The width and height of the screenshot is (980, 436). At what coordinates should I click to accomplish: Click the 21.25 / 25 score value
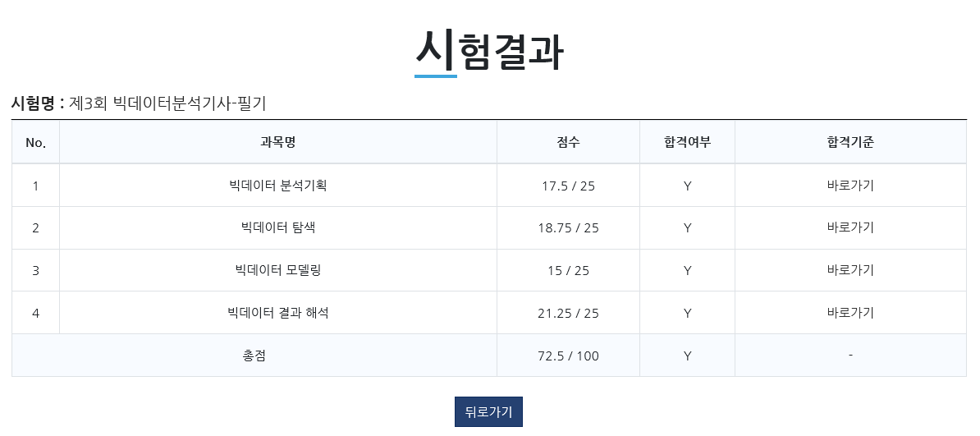(568, 313)
